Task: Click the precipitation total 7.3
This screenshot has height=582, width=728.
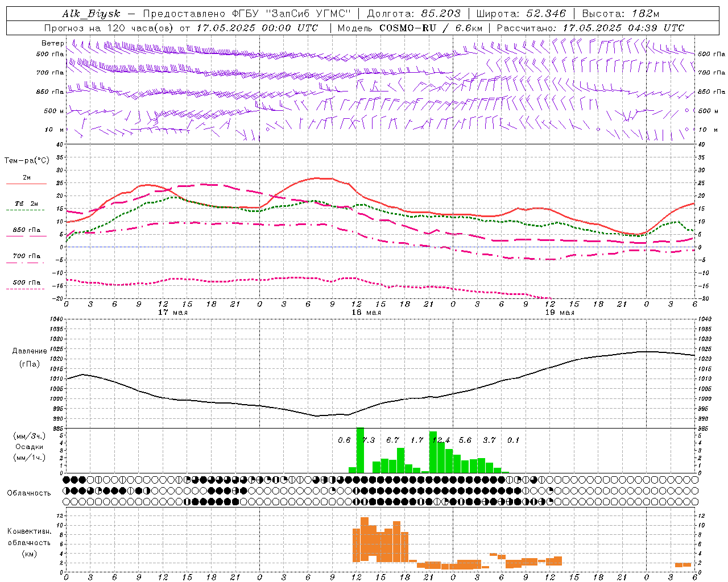Action: coord(369,440)
